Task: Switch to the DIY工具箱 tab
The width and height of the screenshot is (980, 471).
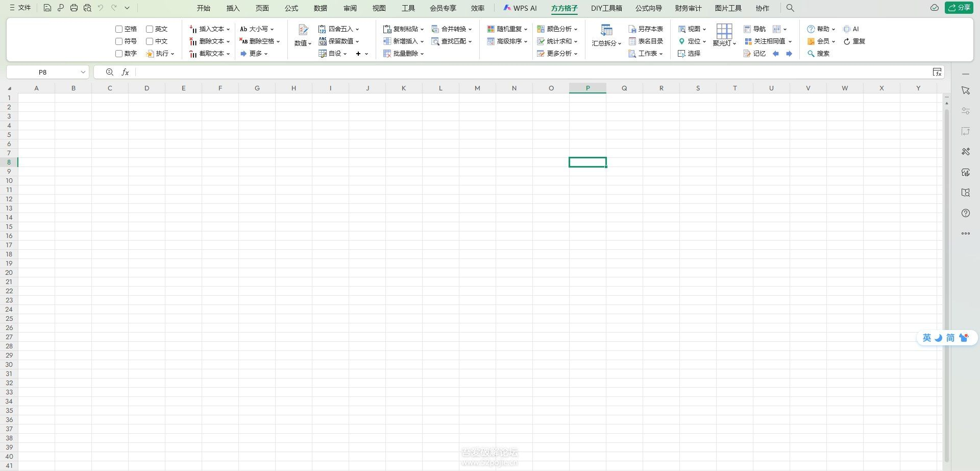Action: coord(606,8)
